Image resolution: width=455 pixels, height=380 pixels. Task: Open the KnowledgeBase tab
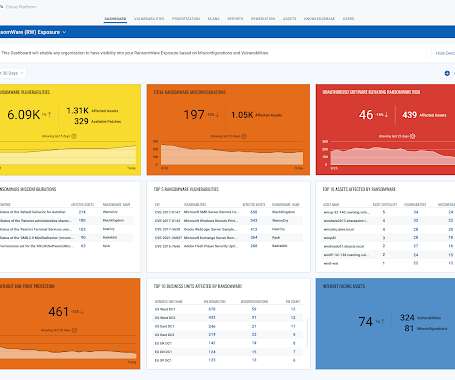(319, 19)
